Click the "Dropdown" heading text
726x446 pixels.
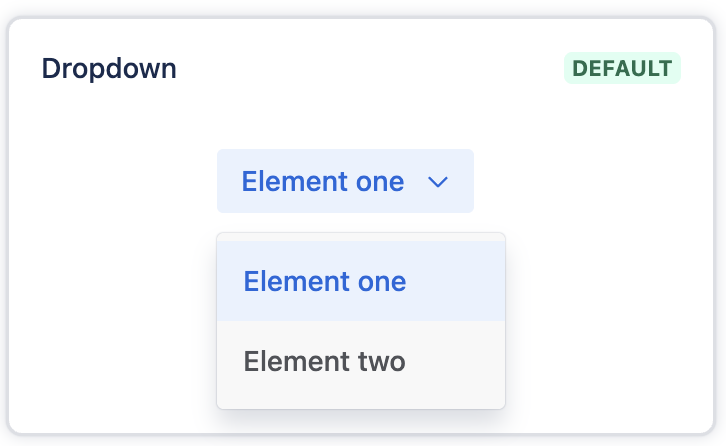pos(109,69)
